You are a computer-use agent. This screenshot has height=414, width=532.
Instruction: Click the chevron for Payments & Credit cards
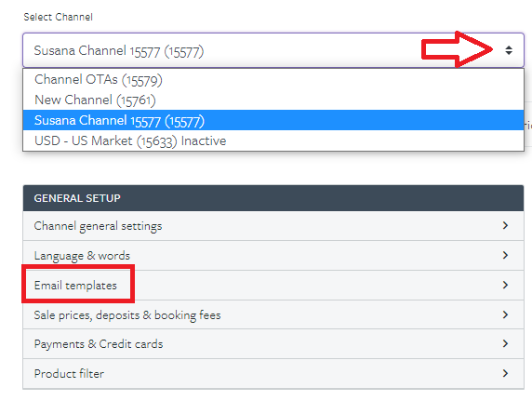pyautogui.click(x=505, y=343)
